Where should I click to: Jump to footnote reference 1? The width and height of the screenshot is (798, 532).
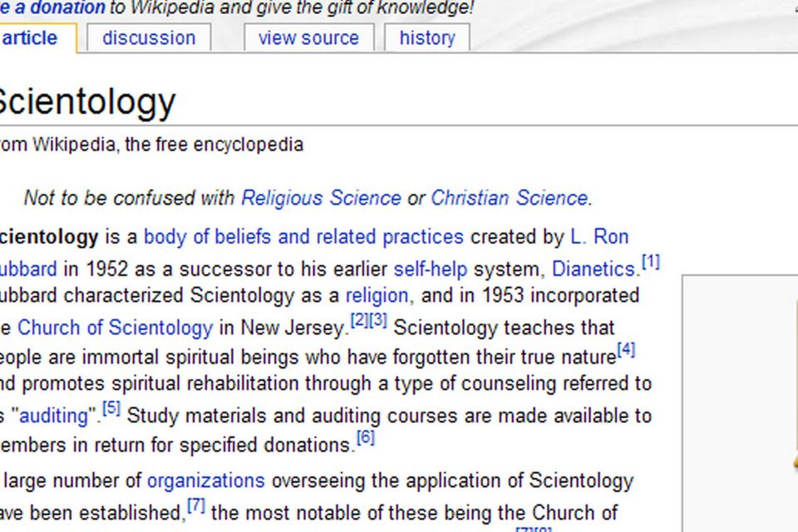pos(651,263)
